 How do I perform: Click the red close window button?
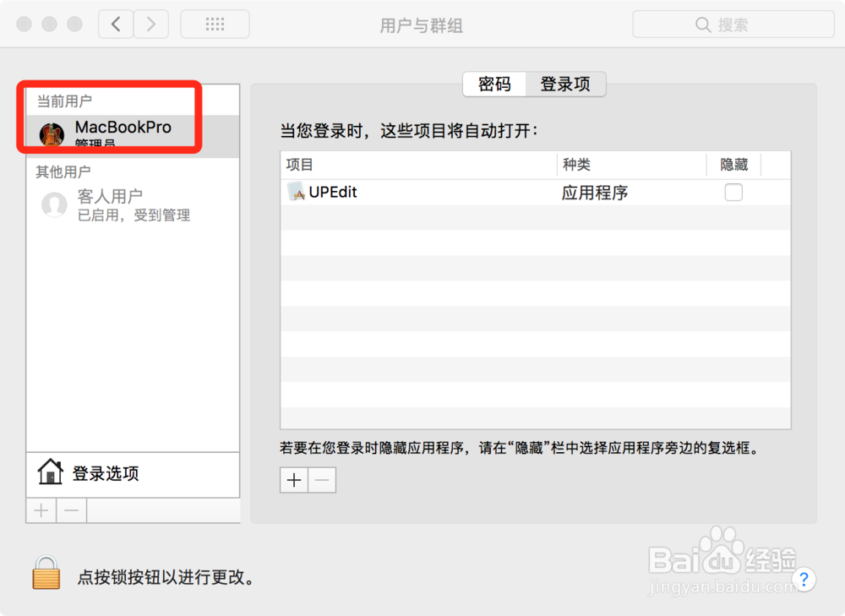point(25,25)
